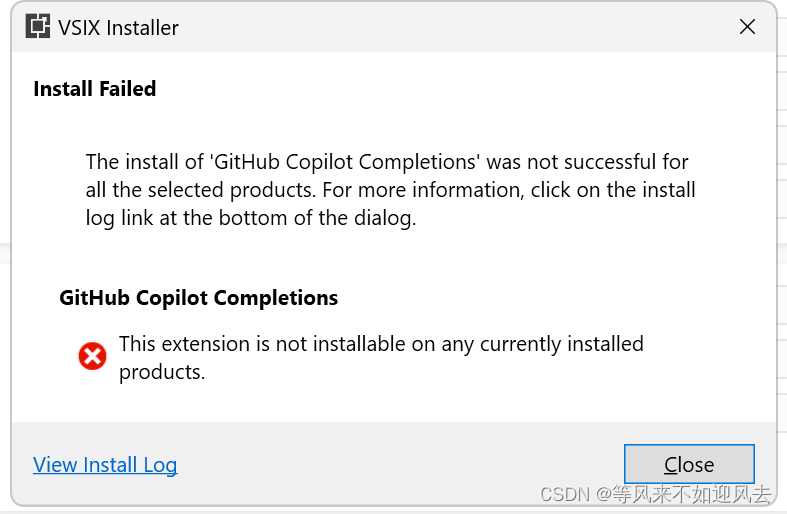Click the 'This extension is not installable' line
Image resolution: width=787 pixels, height=514 pixels.
(381, 344)
